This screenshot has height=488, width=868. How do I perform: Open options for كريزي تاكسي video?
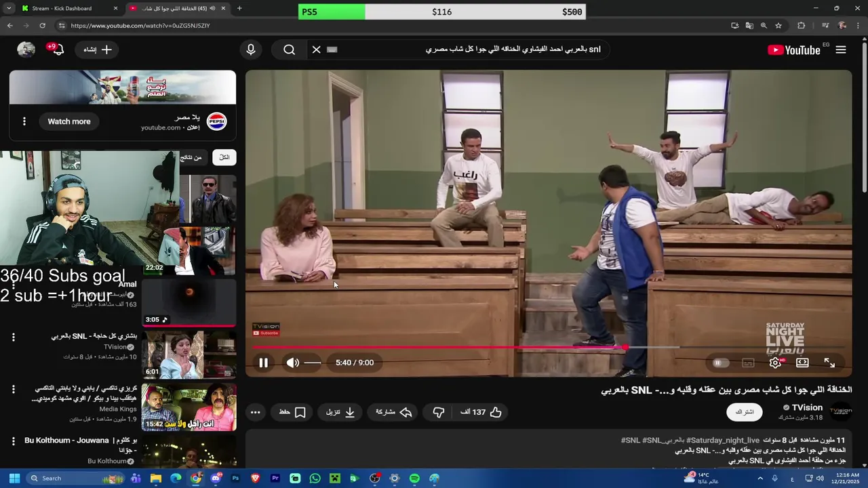point(13,389)
